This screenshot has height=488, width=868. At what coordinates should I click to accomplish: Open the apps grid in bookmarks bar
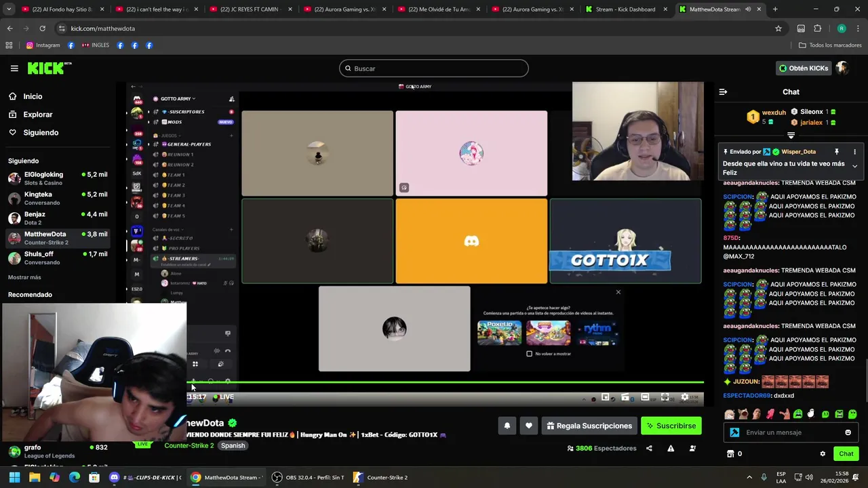[9, 45]
